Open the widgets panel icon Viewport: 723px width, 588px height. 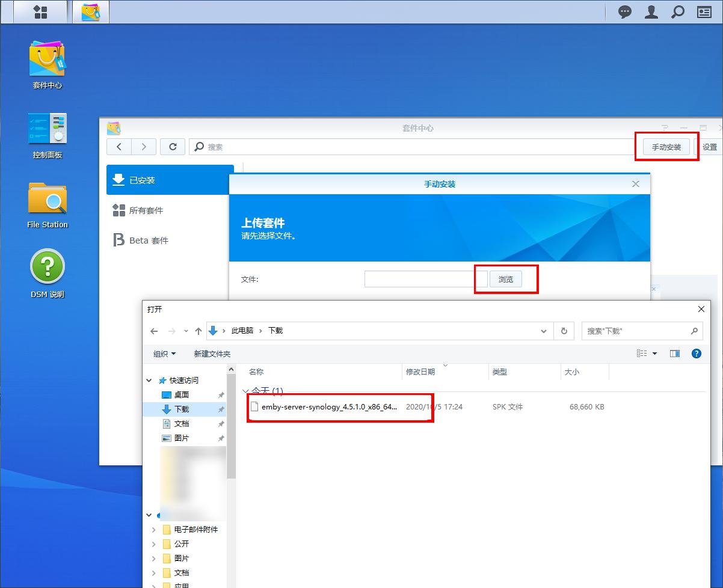point(704,12)
